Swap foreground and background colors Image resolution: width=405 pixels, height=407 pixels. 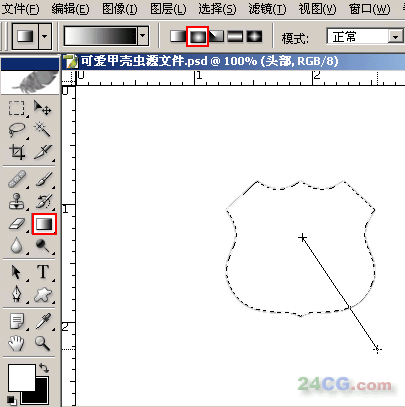click(44, 368)
